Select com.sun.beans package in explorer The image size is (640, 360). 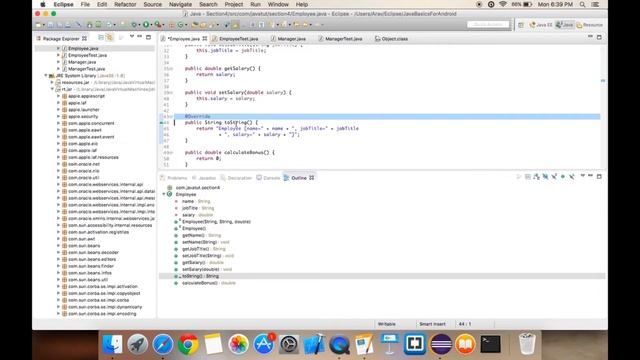[84, 246]
